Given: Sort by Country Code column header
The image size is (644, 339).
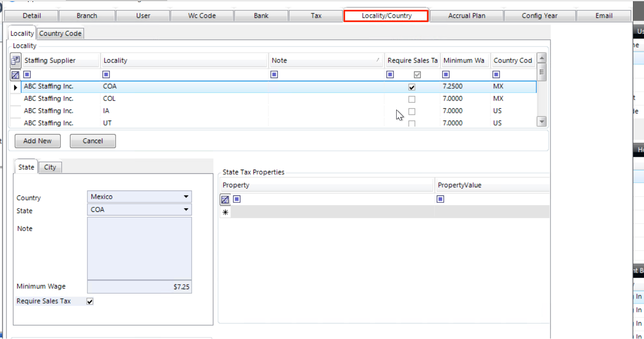Looking at the screenshot, I should coord(513,61).
